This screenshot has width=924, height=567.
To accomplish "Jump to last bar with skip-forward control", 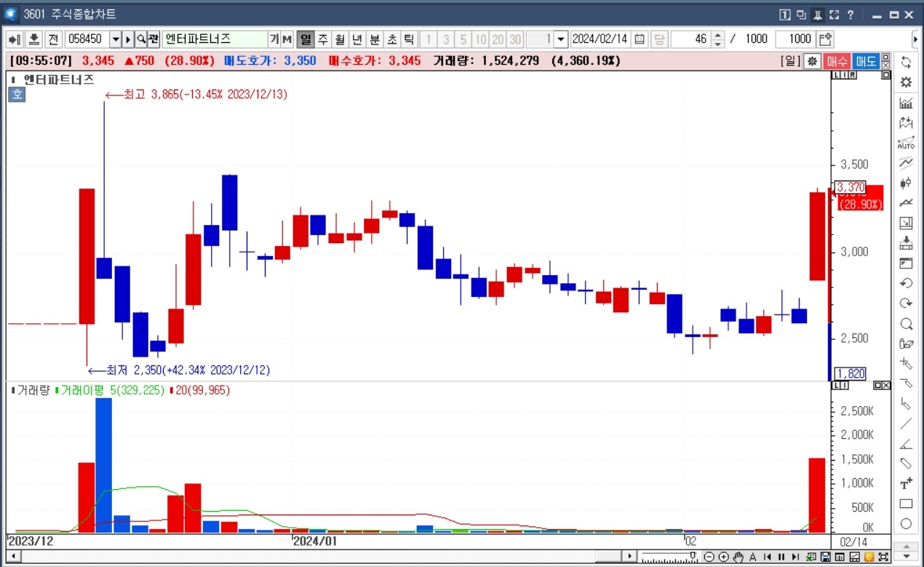I will pos(796,557).
